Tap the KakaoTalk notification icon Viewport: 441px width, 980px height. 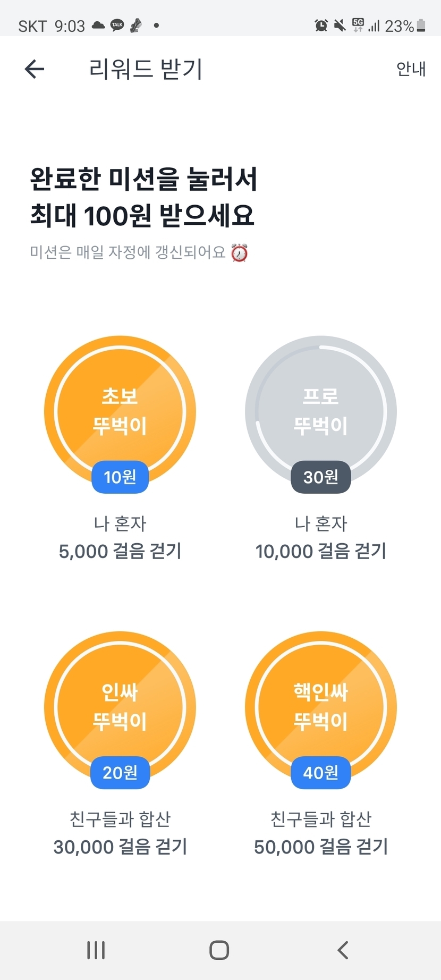click(x=117, y=25)
